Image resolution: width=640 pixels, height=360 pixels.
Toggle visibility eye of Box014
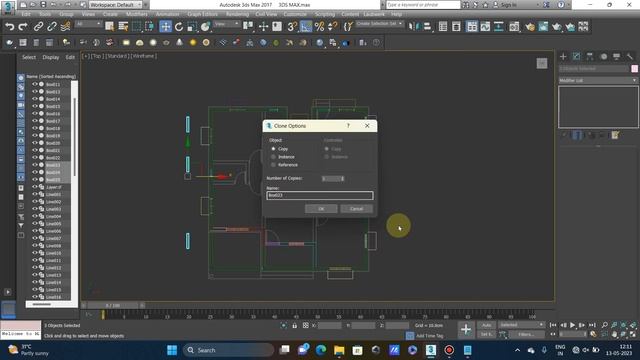(x=35, y=99)
